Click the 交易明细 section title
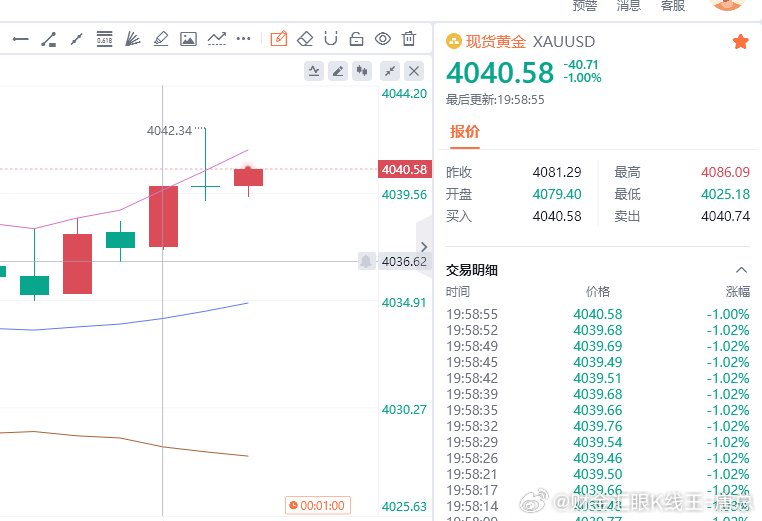This screenshot has height=521, width=762. click(x=472, y=270)
